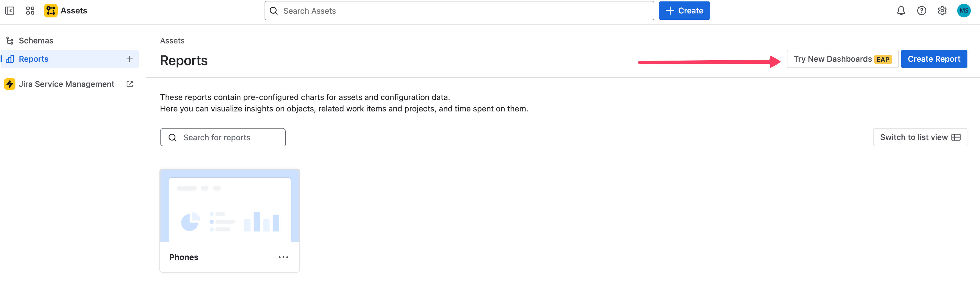Open the help question mark icon
The width and height of the screenshot is (980, 296).
pyautogui.click(x=921, y=11)
